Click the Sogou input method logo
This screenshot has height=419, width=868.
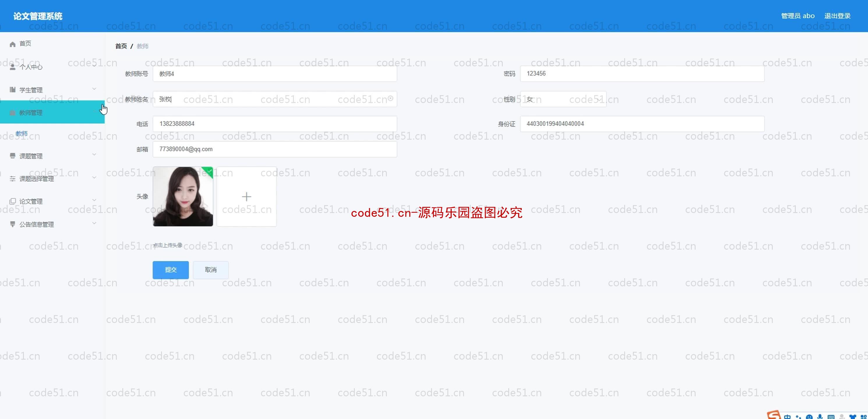point(774,415)
